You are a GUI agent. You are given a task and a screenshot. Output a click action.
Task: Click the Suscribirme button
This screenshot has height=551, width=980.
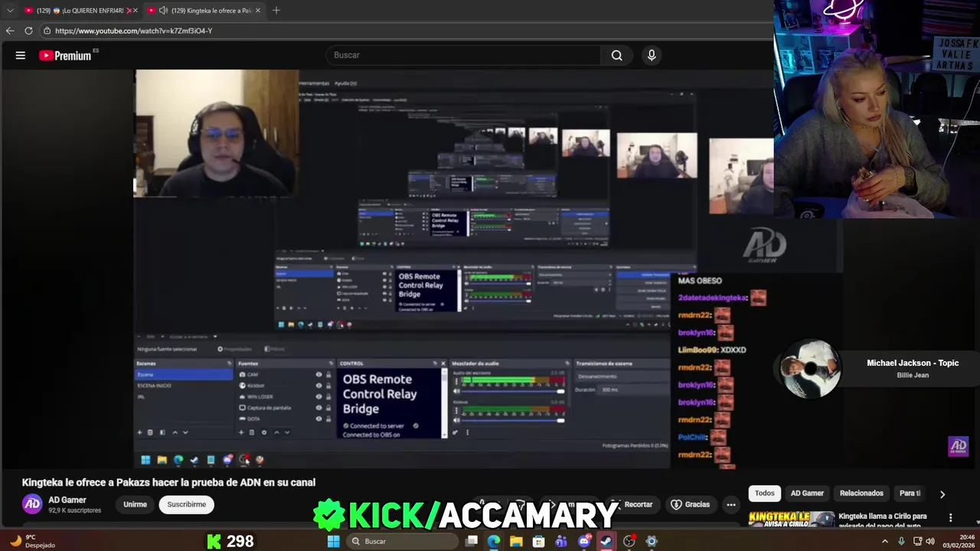tap(187, 504)
